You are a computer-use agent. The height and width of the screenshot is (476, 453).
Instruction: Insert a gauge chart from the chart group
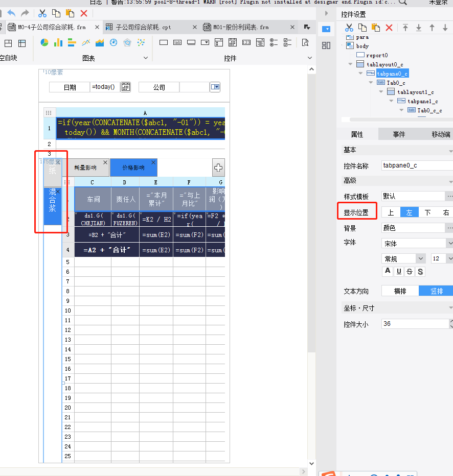tap(114, 42)
